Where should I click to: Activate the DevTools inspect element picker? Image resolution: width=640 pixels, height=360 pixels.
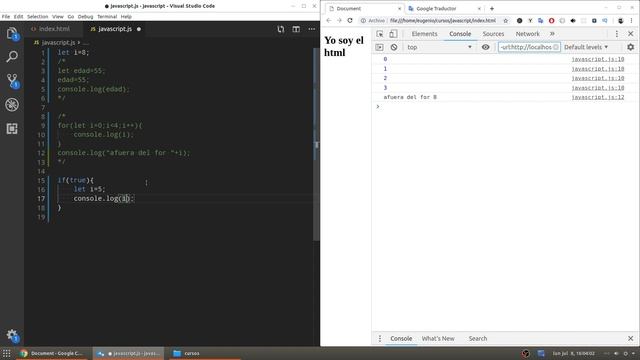(x=380, y=34)
